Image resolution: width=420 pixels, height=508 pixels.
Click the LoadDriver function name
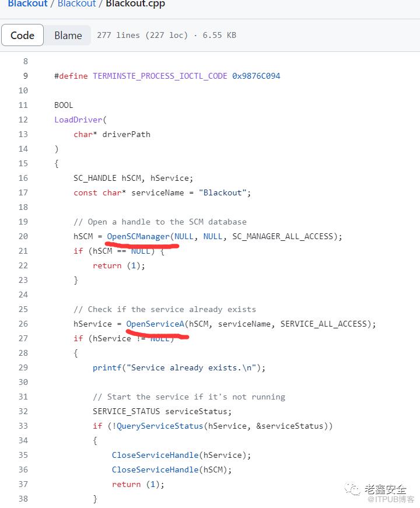click(x=78, y=120)
